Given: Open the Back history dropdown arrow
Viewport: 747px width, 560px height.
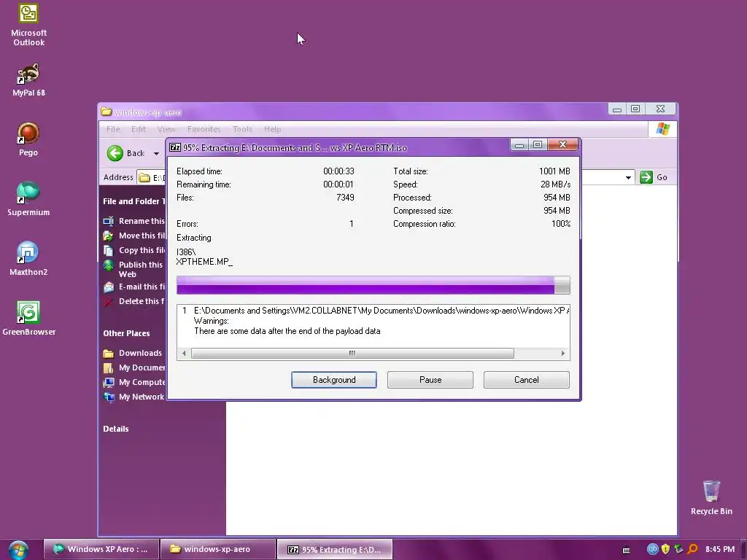Looking at the screenshot, I should [156, 153].
